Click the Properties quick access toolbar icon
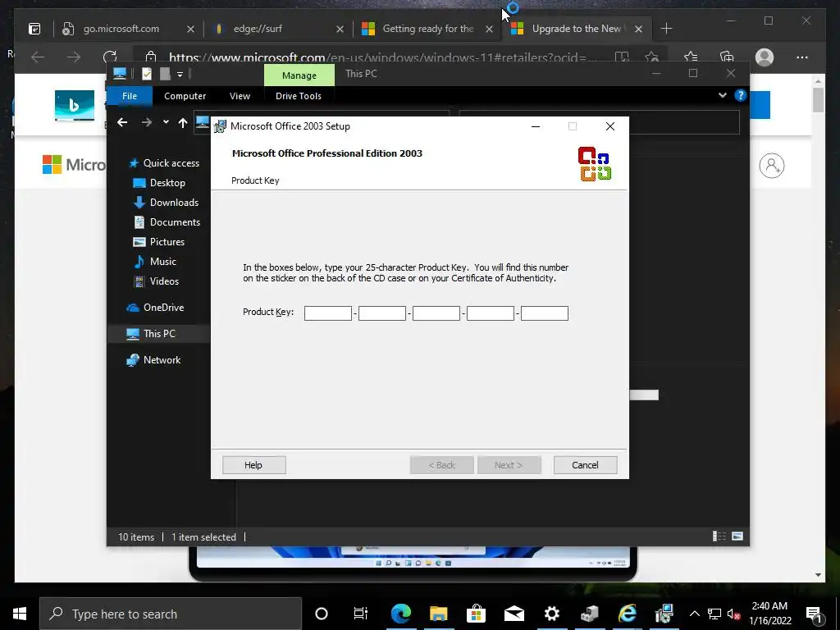This screenshot has height=630, width=840. click(x=146, y=74)
